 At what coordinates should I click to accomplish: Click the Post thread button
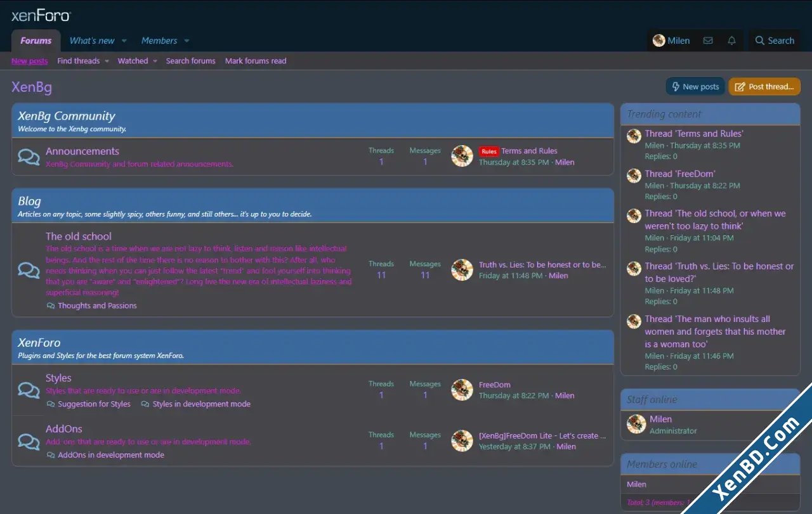click(x=764, y=87)
